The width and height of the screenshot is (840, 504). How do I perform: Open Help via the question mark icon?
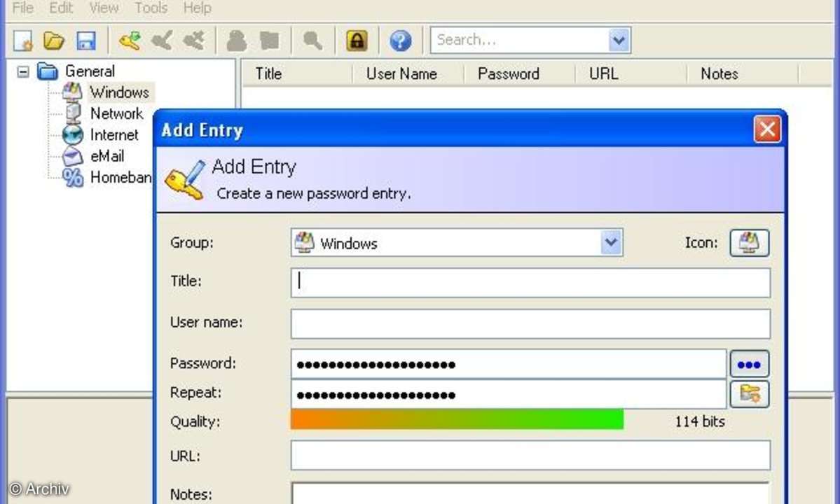pyautogui.click(x=400, y=41)
